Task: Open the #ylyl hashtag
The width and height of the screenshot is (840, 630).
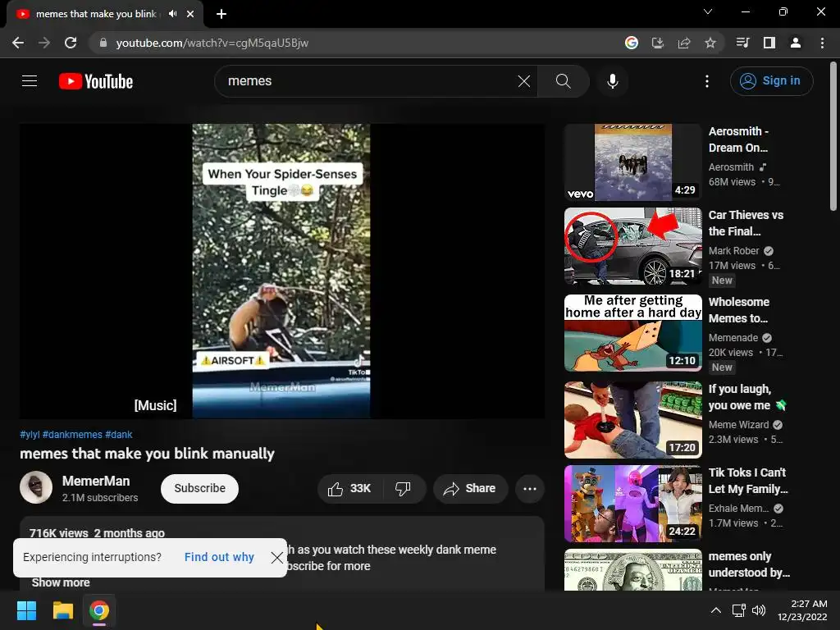Action: coord(30,435)
